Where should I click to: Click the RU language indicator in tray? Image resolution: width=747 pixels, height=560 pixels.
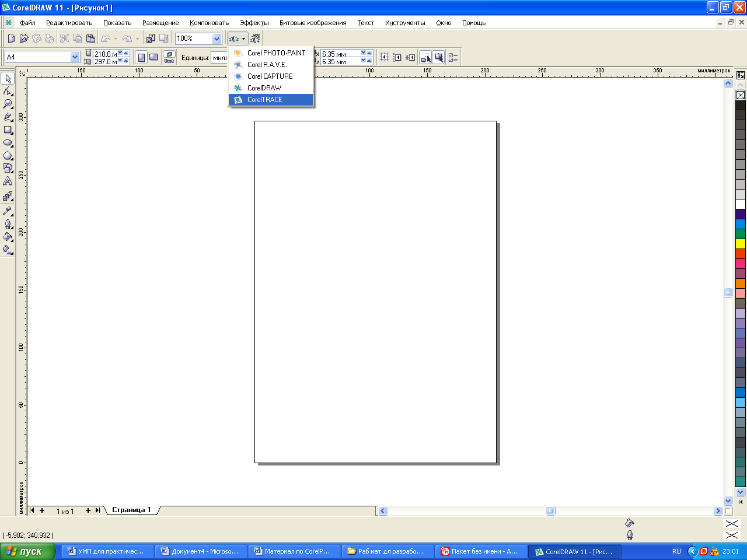(x=676, y=551)
